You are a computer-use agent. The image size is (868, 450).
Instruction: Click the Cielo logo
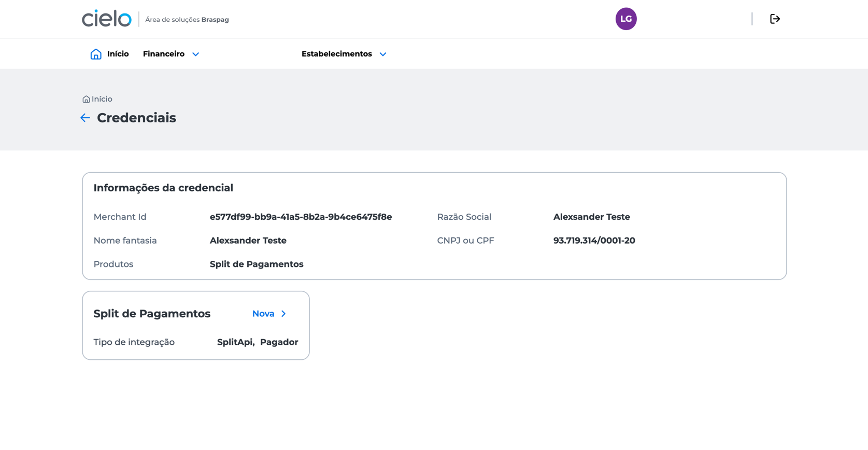point(107,19)
